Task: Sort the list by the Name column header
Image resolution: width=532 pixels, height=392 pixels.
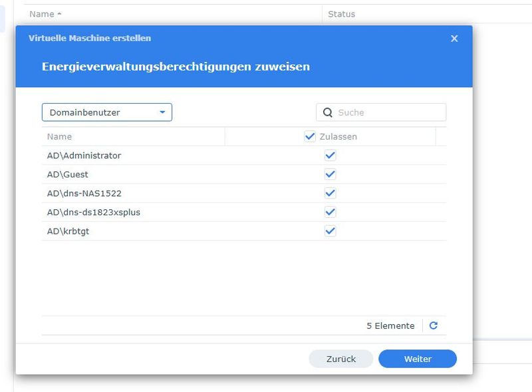Action: pos(59,137)
